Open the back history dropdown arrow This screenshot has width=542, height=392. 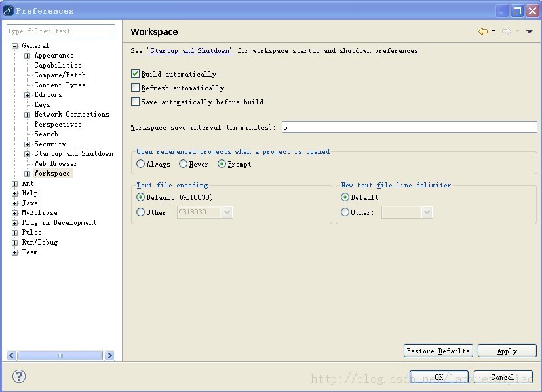tap(494, 31)
